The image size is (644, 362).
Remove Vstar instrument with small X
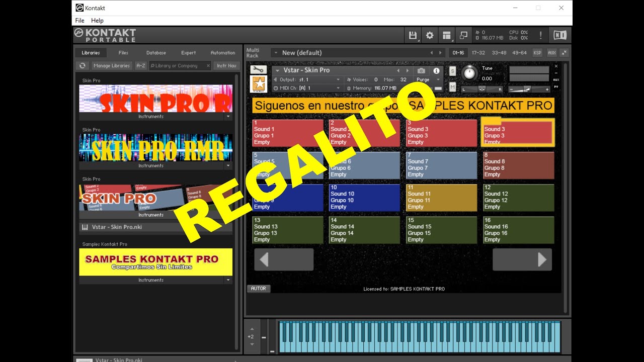[556, 66]
